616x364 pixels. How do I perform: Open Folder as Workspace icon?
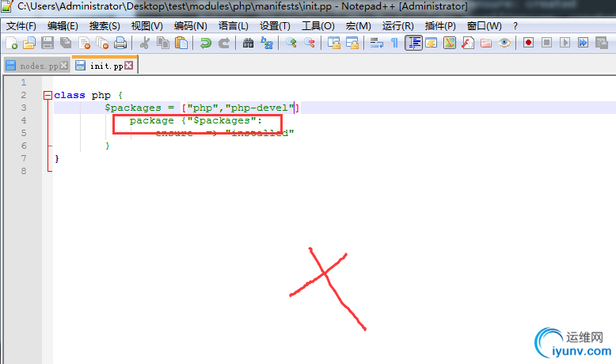coord(486,43)
